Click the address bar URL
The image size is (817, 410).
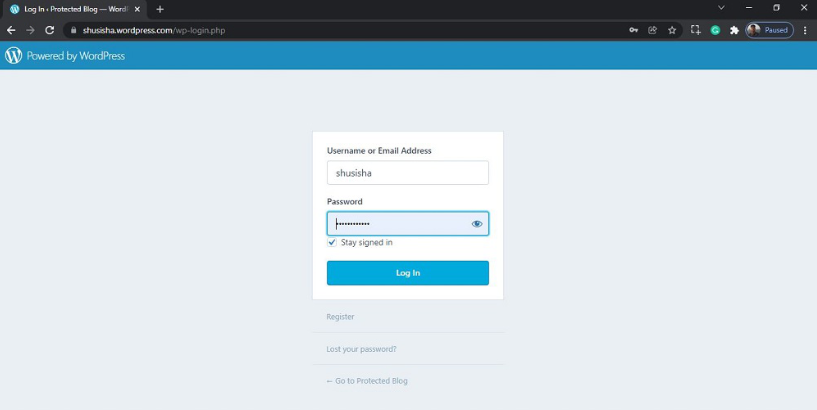(x=154, y=30)
